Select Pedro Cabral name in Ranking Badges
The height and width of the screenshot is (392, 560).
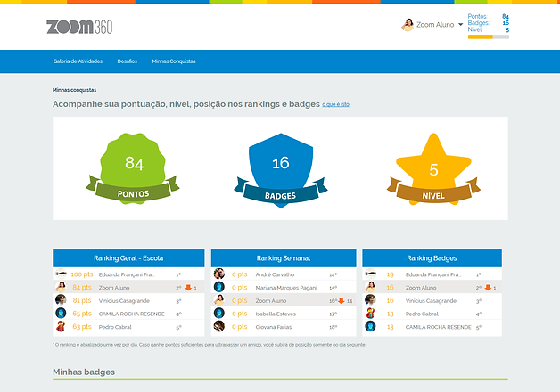(x=422, y=314)
